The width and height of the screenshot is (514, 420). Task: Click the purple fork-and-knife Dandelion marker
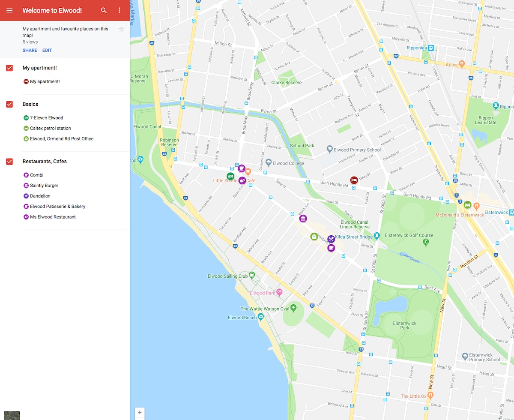331,239
